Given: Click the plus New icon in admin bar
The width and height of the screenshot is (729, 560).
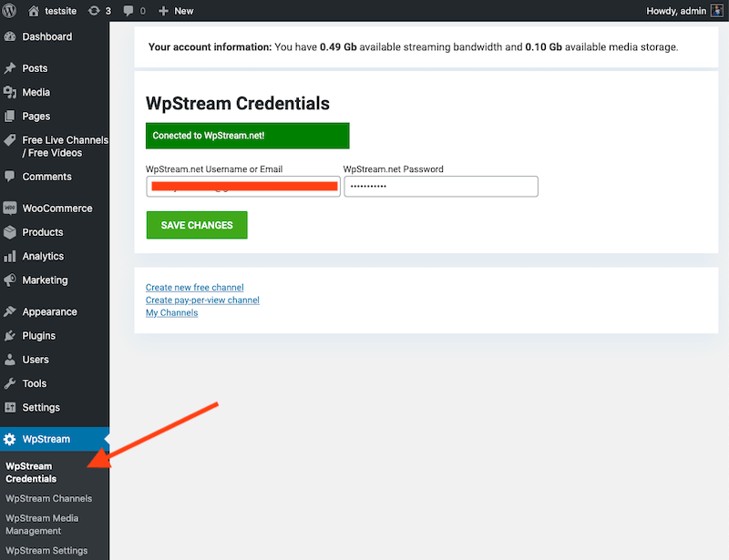Looking at the screenshot, I should [163, 11].
